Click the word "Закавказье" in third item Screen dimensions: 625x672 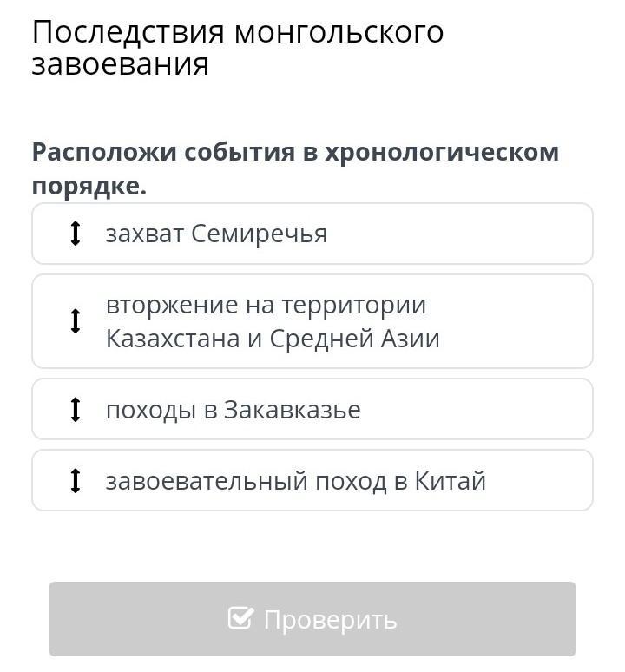(292, 409)
